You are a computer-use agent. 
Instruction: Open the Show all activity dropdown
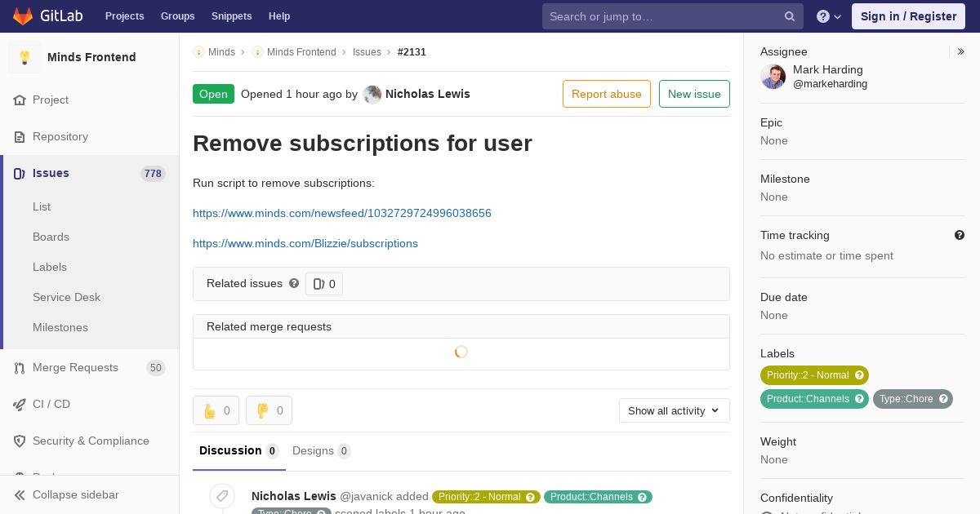coord(675,410)
